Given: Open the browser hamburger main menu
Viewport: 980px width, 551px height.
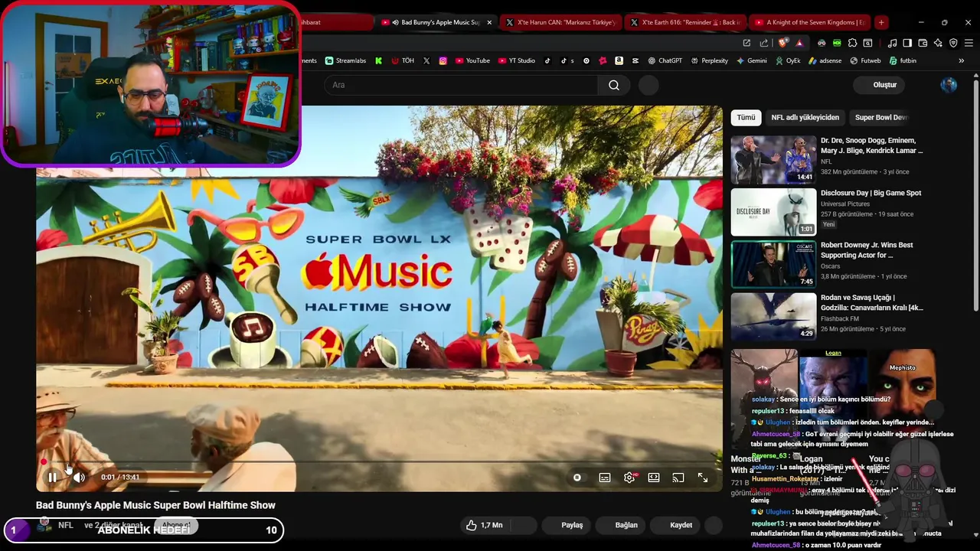Looking at the screenshot, I should pos(969,44).
